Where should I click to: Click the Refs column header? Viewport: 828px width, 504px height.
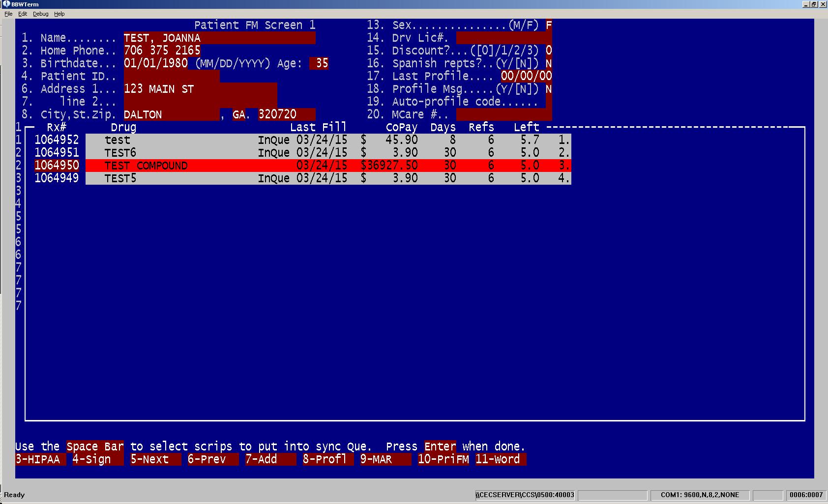[x=481, y=127]
